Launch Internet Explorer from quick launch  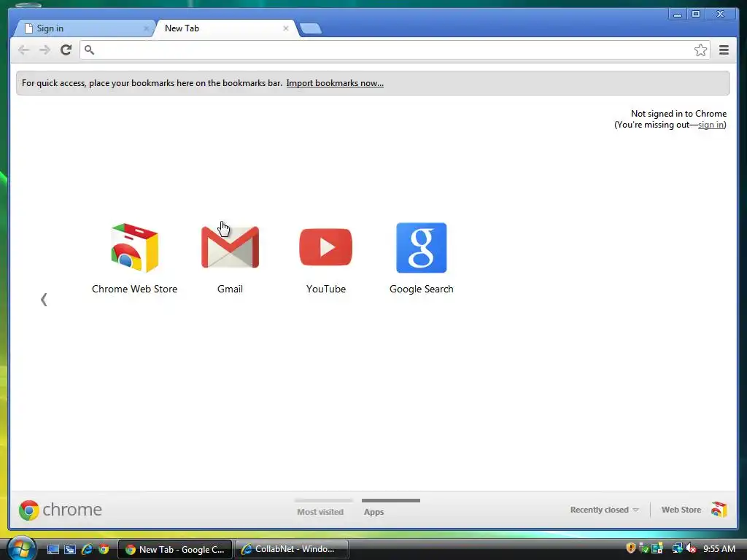[87, 549]
